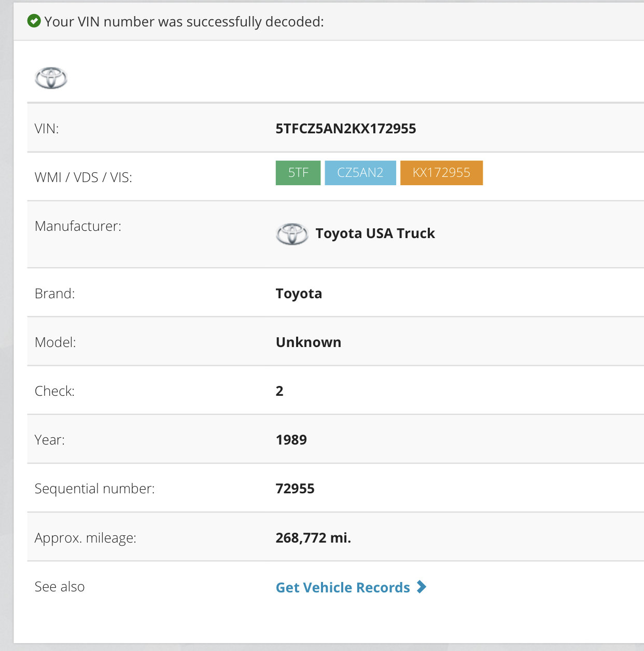Click the model value Unknown

(x=309, y=342)
